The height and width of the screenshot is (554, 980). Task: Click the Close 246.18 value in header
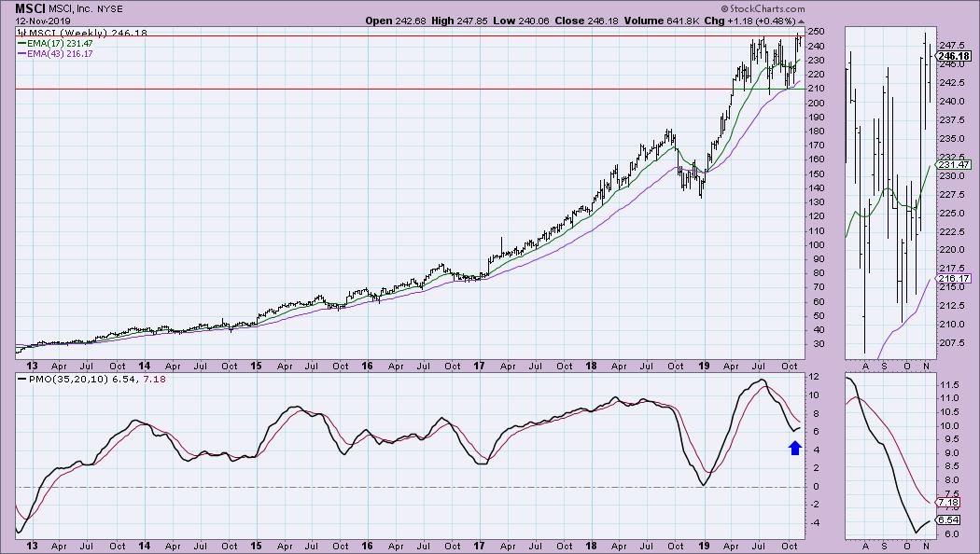click(586, 21)
